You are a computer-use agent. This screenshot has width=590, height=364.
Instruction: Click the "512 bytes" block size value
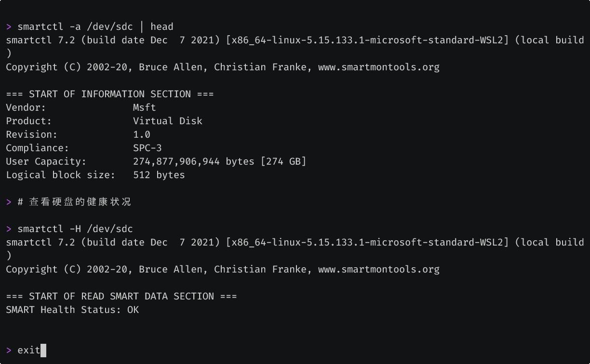[159, 175]
